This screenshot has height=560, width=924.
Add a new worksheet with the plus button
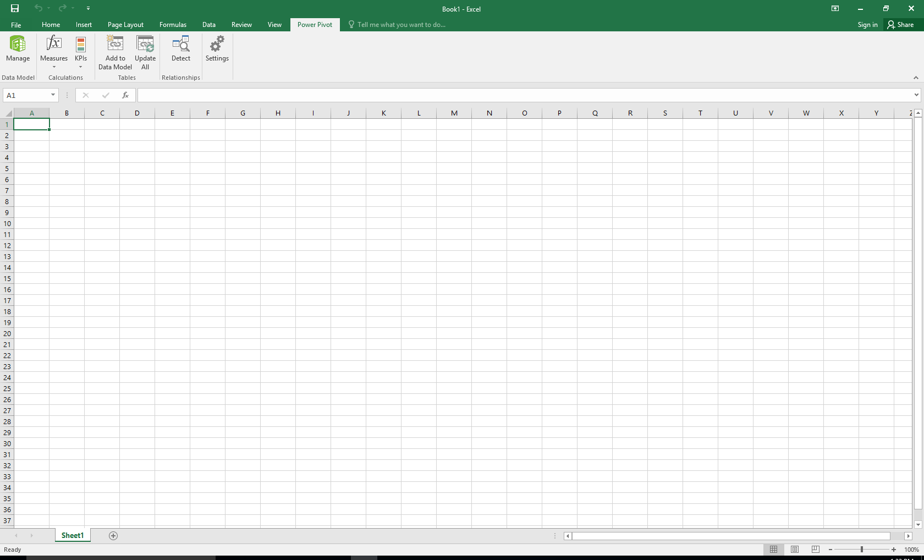point(113,535)
